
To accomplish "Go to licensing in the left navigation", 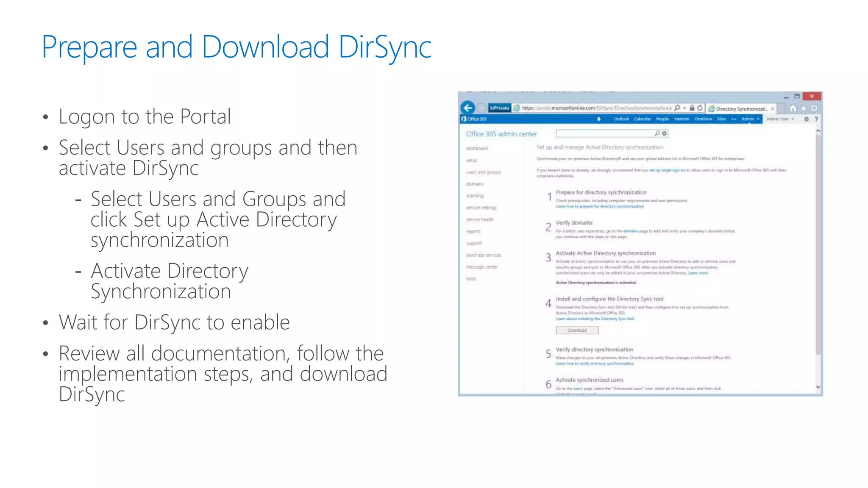I will (475, 196).
